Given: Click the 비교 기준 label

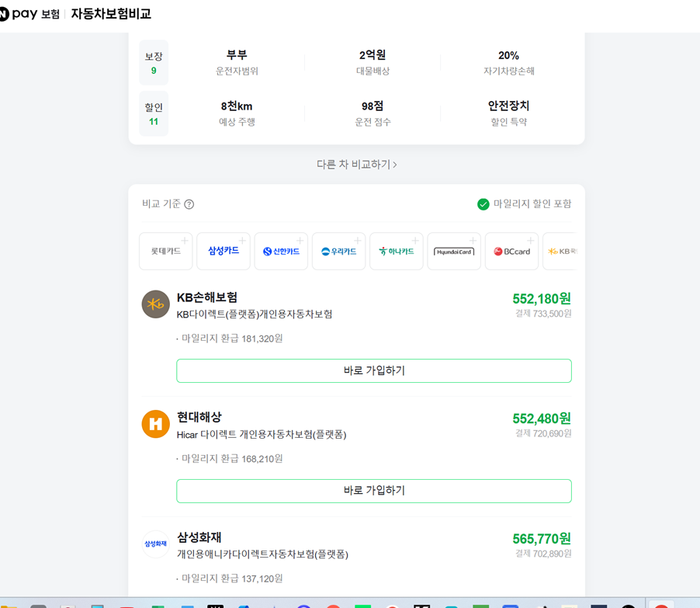Looking at the screenshot, I should point(161,203).
